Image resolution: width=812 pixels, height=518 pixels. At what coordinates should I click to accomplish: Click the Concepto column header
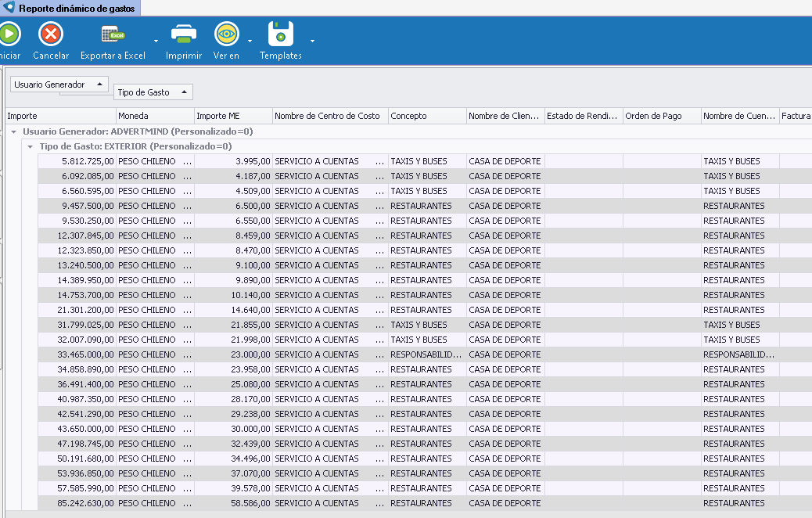[x=426, y=116]
